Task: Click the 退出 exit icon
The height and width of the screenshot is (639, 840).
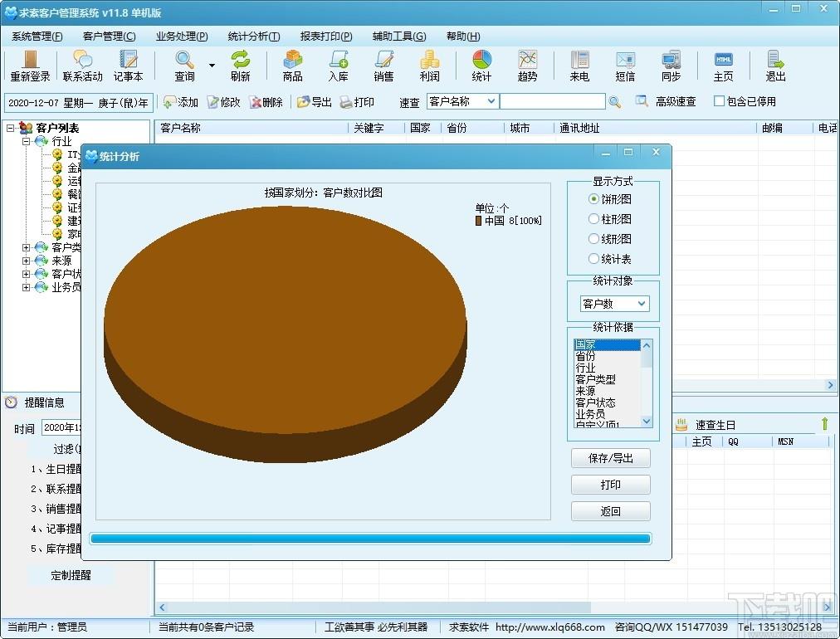Action: (x=775, y=66)
